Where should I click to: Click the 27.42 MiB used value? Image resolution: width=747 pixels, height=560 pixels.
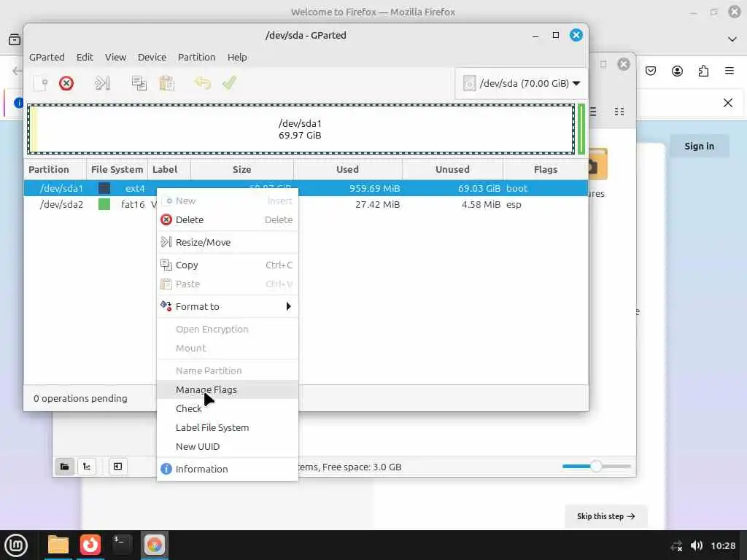(377, 204)
